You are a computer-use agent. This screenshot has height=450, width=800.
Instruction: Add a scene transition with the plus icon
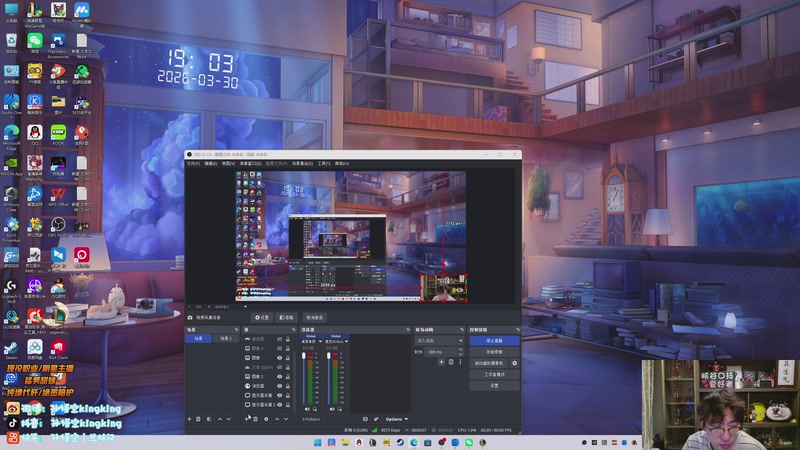point(441,362)
